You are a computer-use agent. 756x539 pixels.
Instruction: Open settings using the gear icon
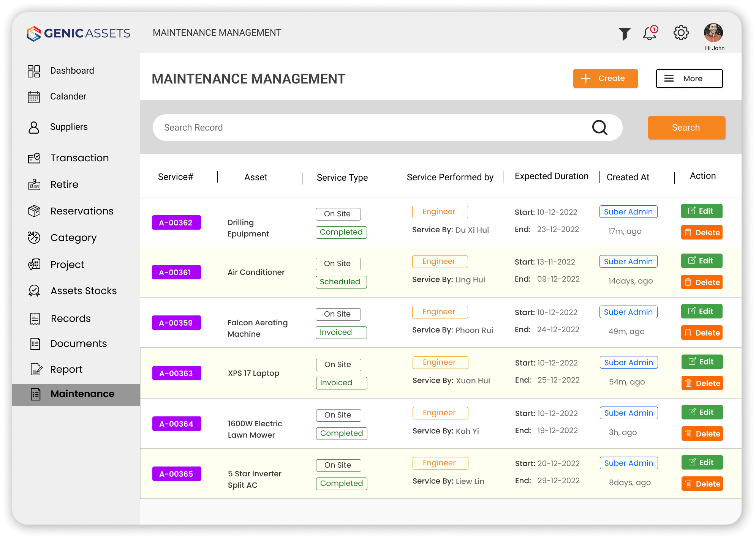pyautogui.click(x=681, y=33)
